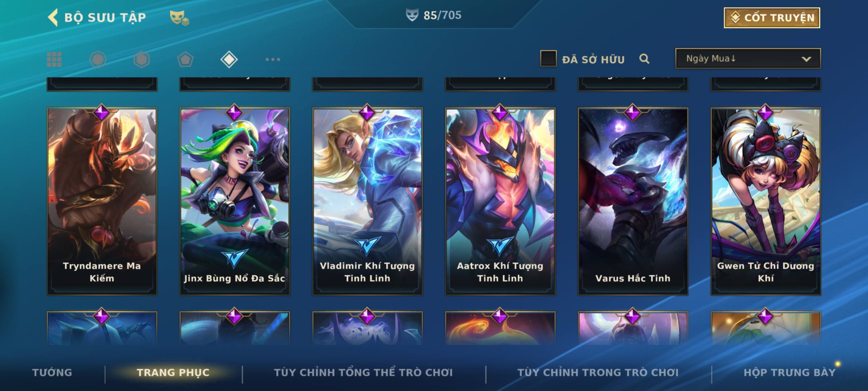868x391 pixels.
Task: Filter by the round rarity gem icon
Action: 98,59
